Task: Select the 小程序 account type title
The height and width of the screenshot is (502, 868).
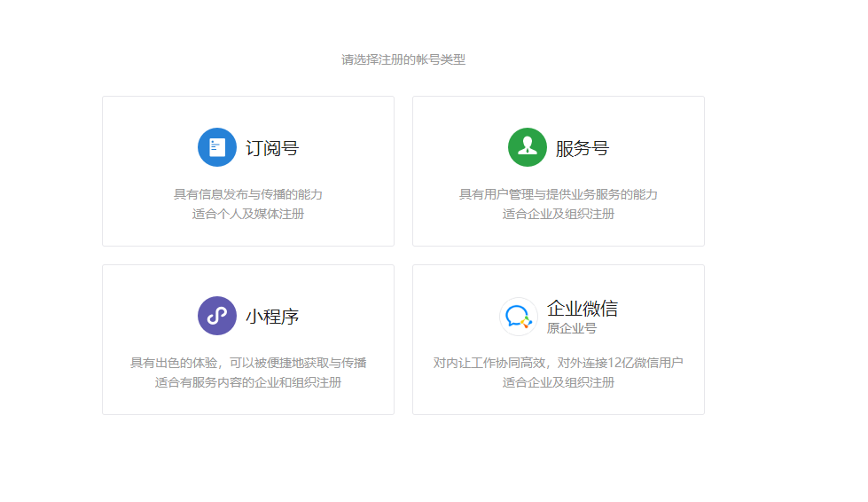Action: 272,317
